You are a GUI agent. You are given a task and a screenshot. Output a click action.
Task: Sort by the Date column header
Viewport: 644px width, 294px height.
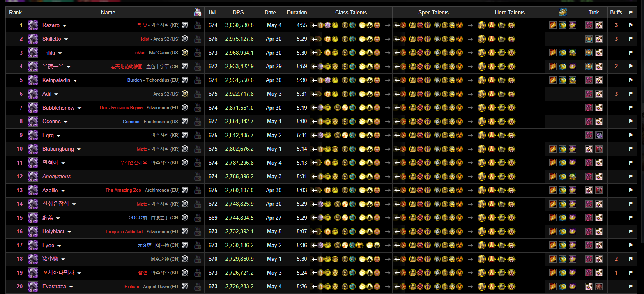point(270,12)
